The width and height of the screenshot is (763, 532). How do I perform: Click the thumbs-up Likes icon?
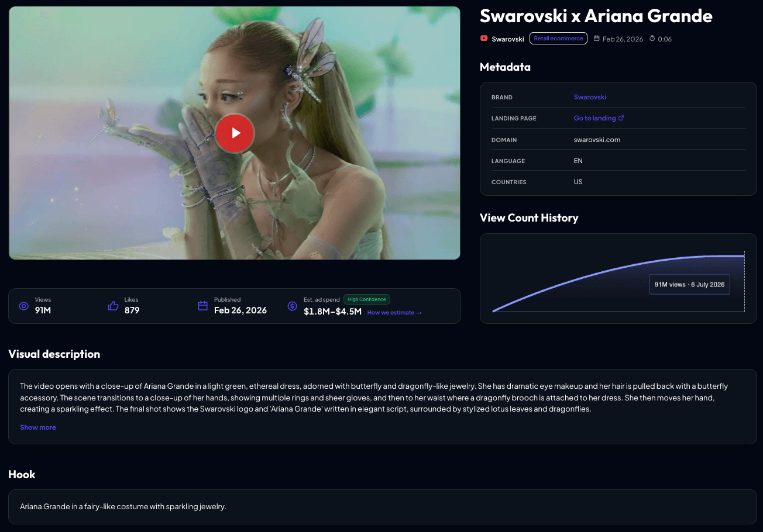(x=114, y=306)
